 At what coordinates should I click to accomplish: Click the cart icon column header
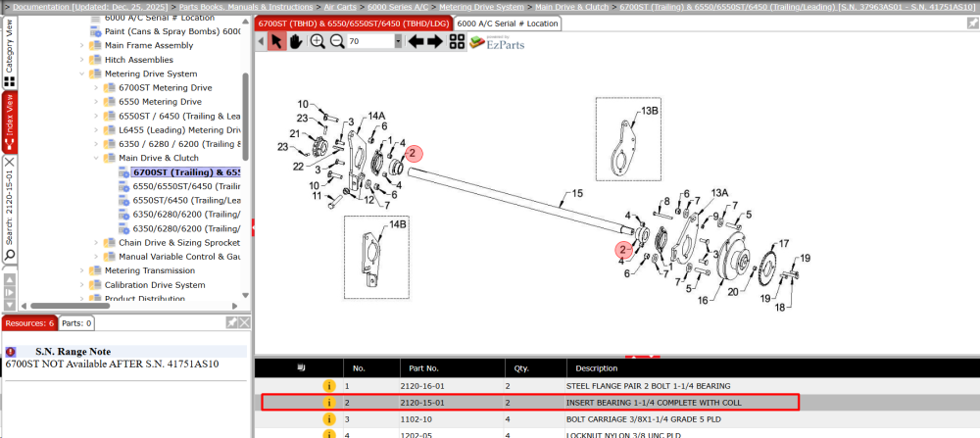click(301, 367)
